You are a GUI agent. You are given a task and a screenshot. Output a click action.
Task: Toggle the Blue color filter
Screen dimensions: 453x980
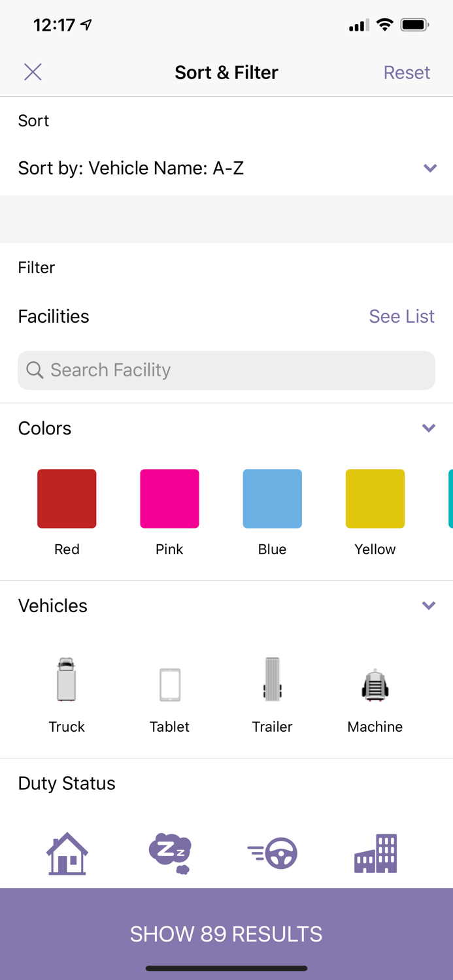click(272, 498)
